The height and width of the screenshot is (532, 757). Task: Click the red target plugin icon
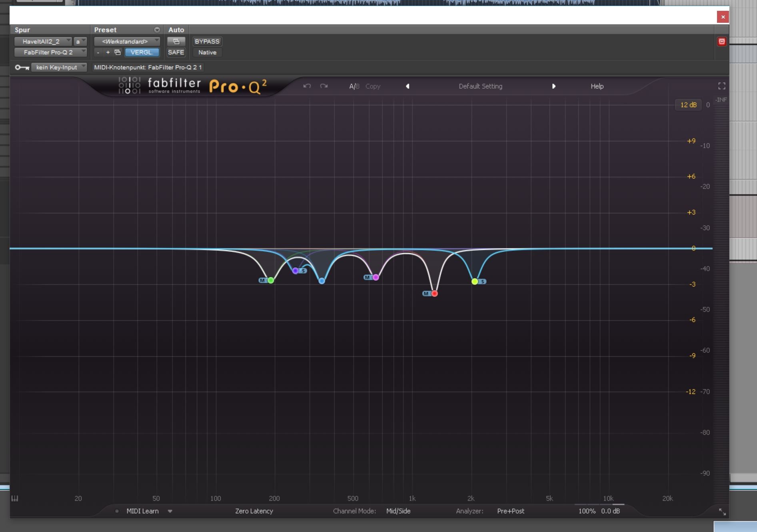(721, 42)
